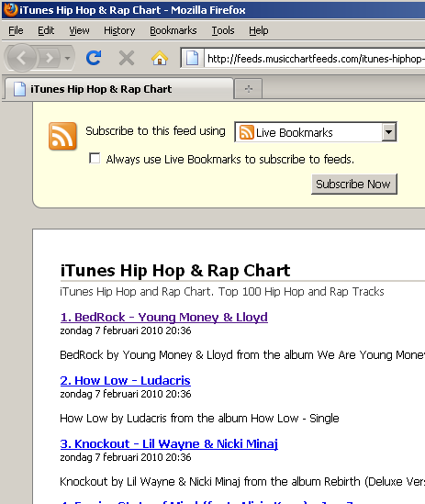Open the Live Bookmarks feed reader dropdown
The height and width of the screenshot is (504, 425).
[x=316, y=132]
